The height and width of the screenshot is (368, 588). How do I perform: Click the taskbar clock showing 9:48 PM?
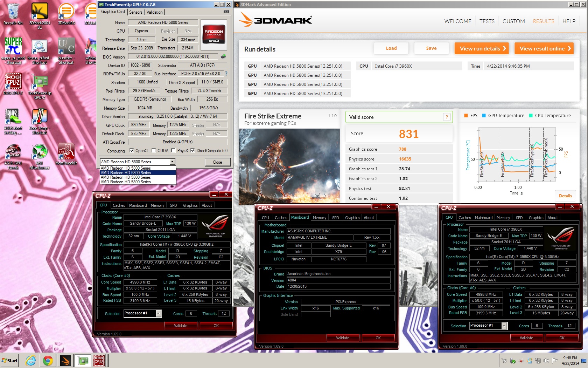pyautogui.click(x=570, y=361)
